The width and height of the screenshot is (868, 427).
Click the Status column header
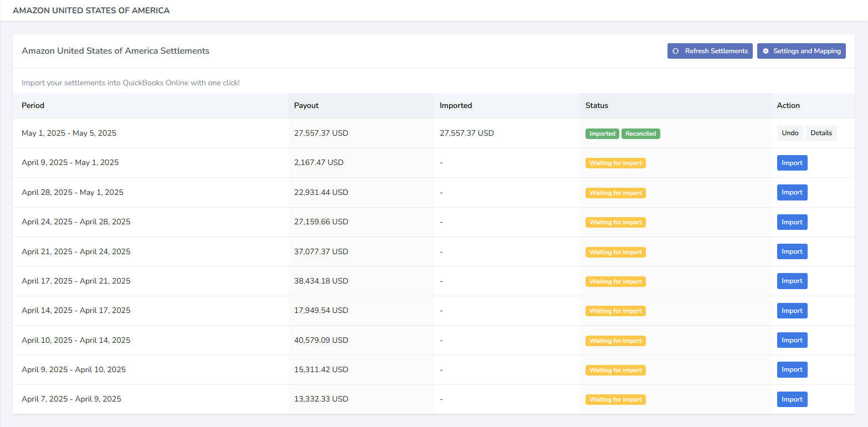[x=597, y=105]
